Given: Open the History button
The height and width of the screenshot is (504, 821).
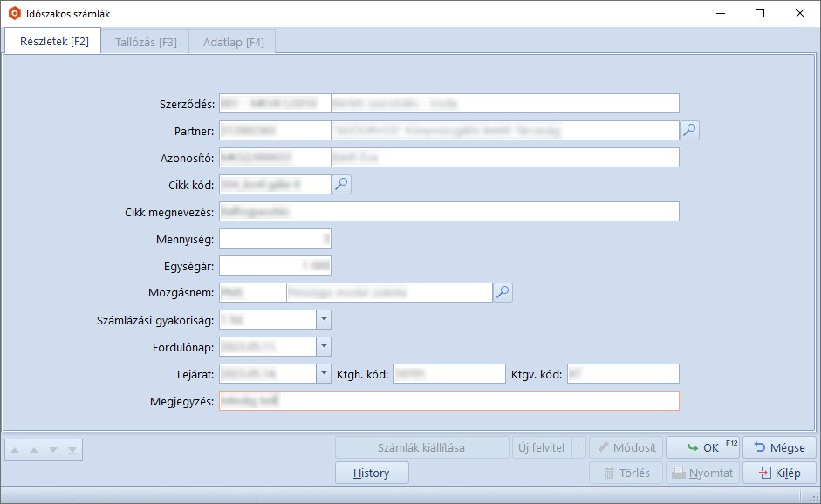Looking at the screenshot, I should 372,473.
